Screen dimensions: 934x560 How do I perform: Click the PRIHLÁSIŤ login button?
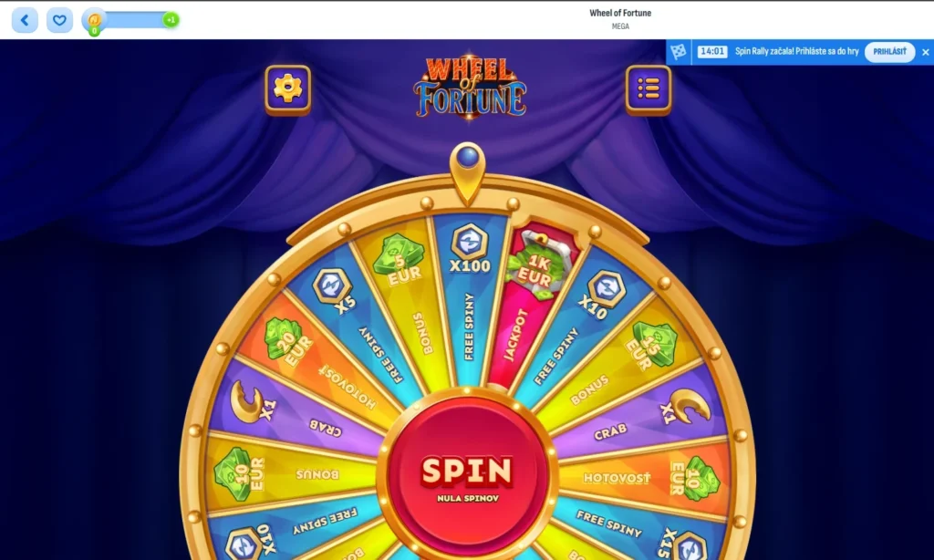click(x=889, y=52)
